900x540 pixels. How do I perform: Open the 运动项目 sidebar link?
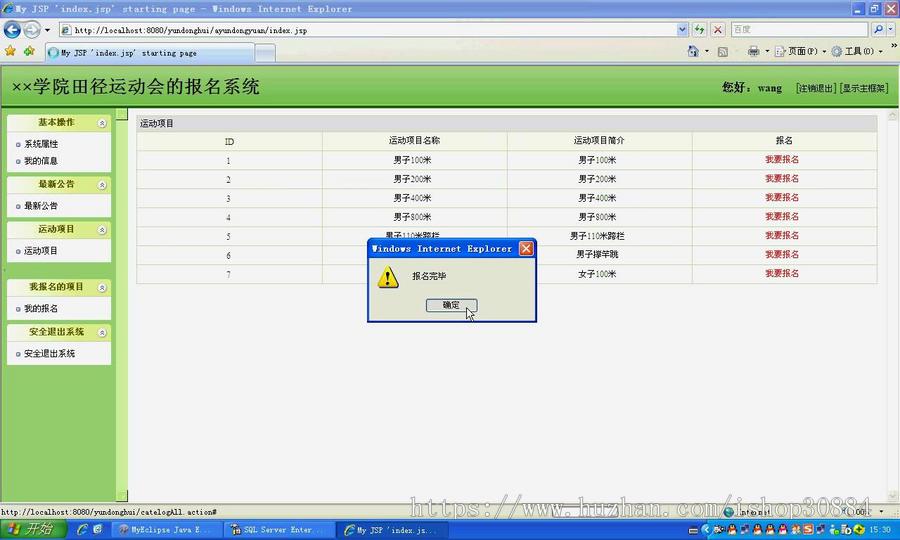[41, 251]
